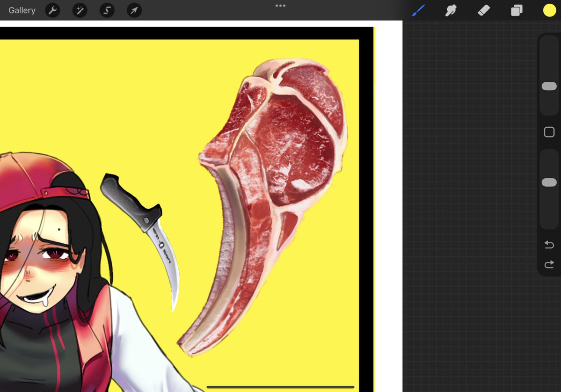This screenshot has height=392, width=561.
Task: Select the Smudge tool
Action: pyautogui.click(x=451, y=10)
